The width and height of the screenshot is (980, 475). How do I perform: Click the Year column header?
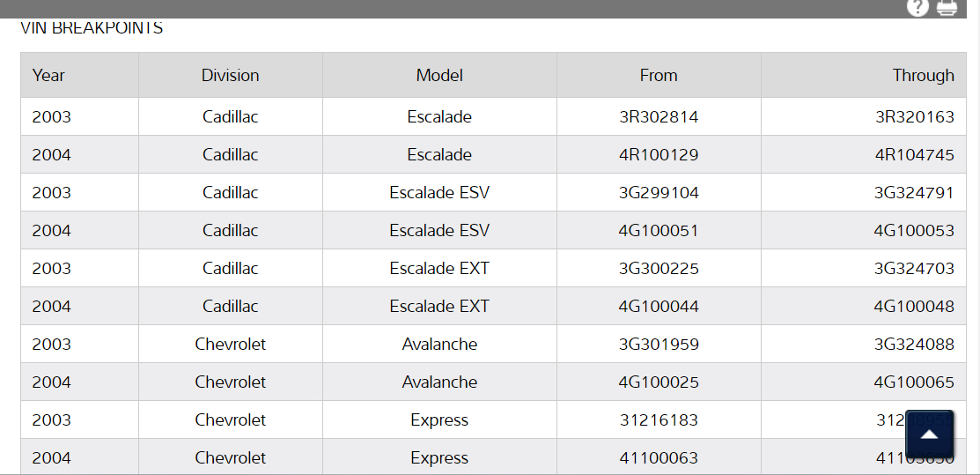[x=48, y=75]
